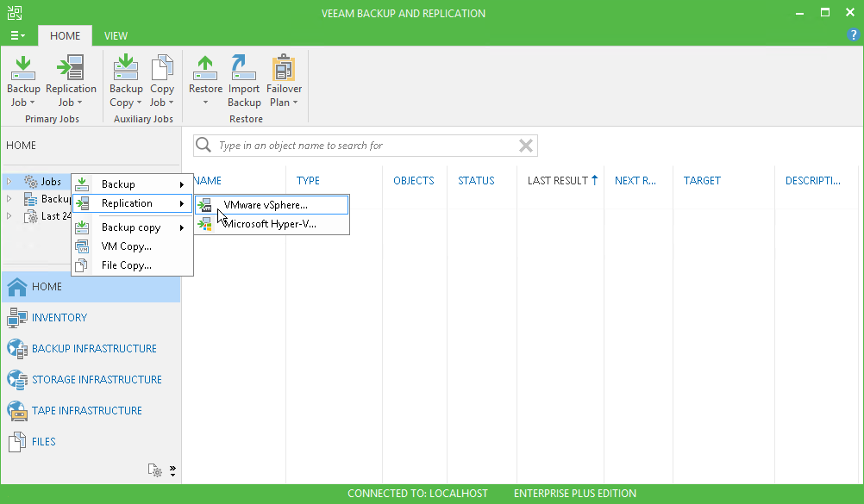Click the Replication Job ribbon icon

pyautogui.click(x=71, y=68)
